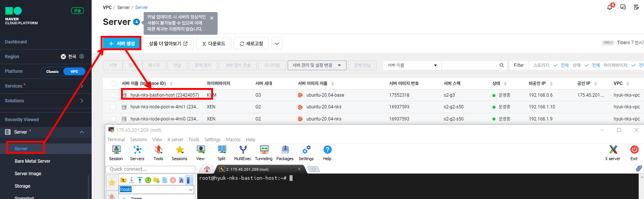
Task: Open the 서버 이름 search type dropdown
Action: [x=412, y=65]
